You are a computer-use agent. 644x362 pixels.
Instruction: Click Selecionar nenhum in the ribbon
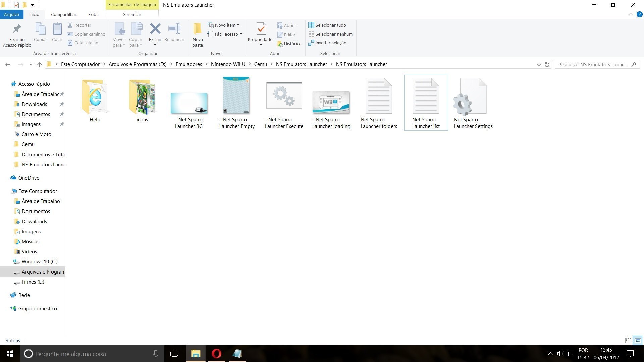(330, 34)
